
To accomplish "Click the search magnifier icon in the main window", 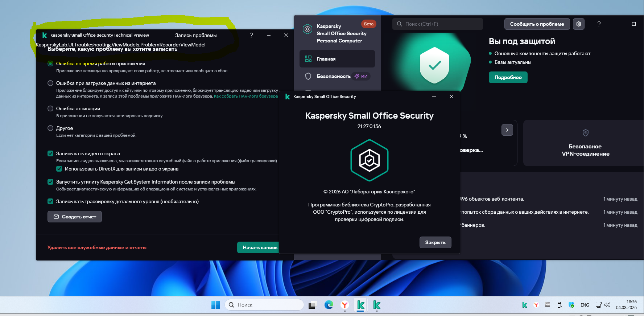I will (400, 24).
